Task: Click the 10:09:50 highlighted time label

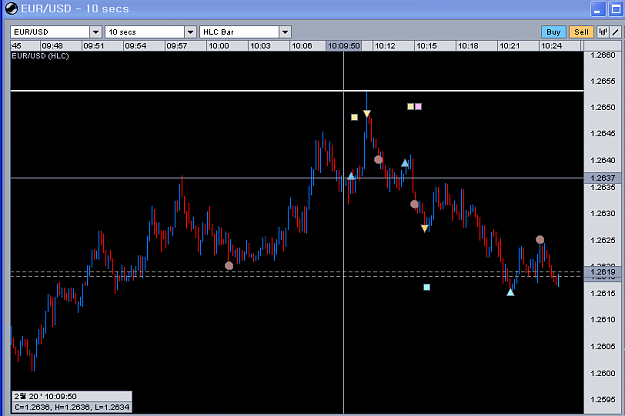Action: (344, 46)
